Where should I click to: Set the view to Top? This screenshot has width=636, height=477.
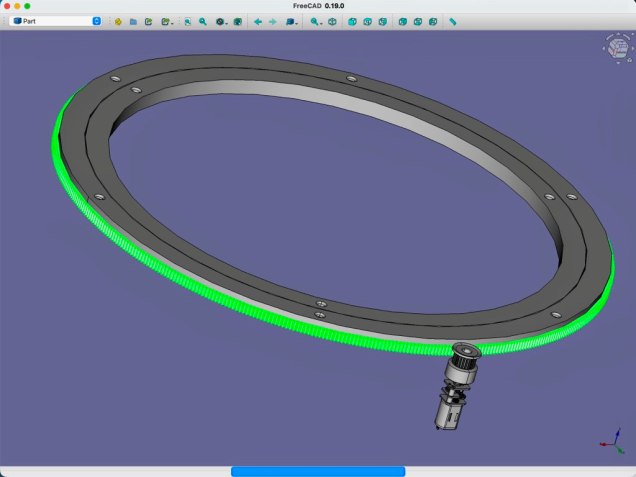367,20
